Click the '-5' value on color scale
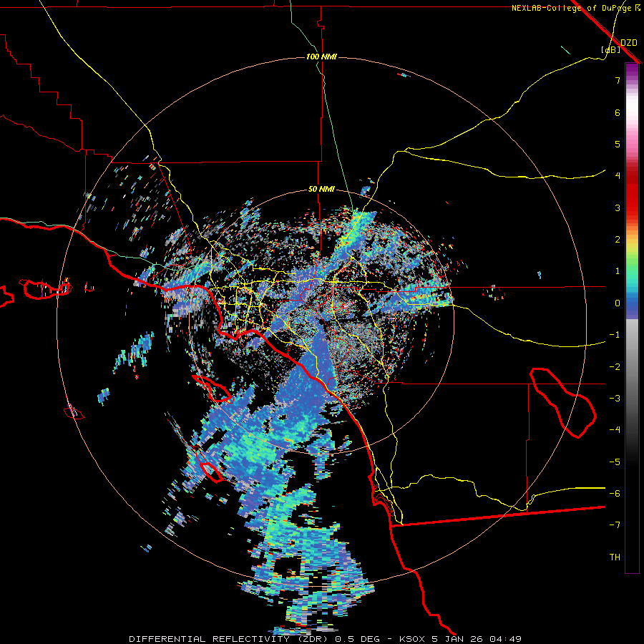Screen dimensions: 644x644 (615, 462)
